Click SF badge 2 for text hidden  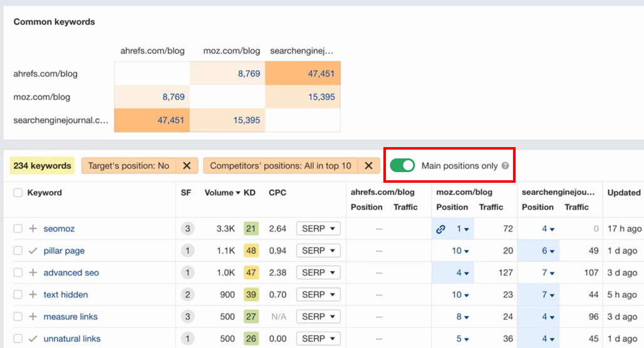point(188,295)
